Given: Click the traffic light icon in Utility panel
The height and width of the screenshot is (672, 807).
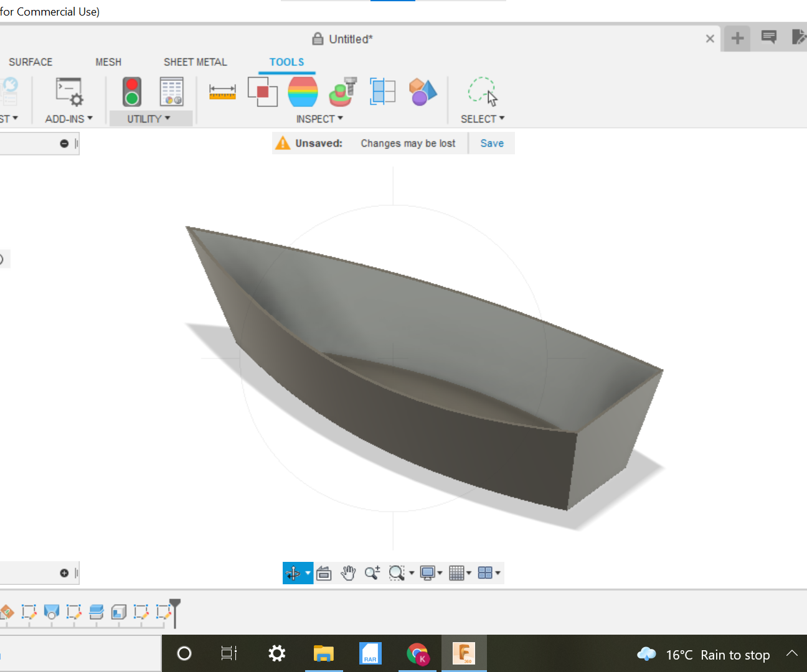Looking at the screenshot, I should (x=131, y=91).
